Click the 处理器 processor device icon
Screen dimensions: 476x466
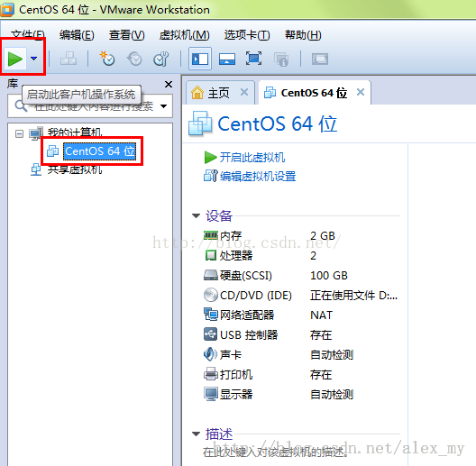(x=211, y=255)
